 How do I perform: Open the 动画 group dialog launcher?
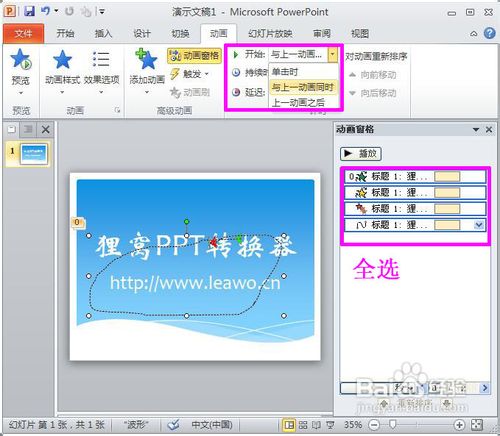click(x=117, y=110)
